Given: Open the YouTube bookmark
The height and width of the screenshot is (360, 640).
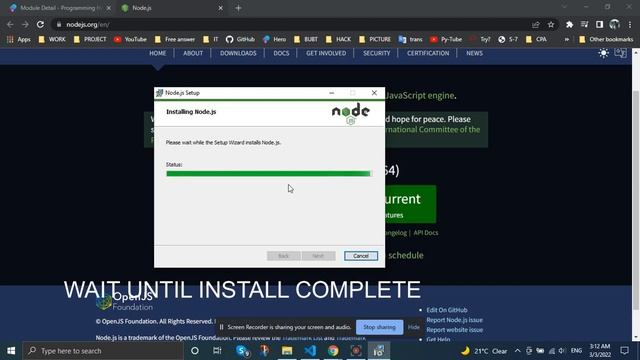Looking at the screenshot, I should coord(130,39).
